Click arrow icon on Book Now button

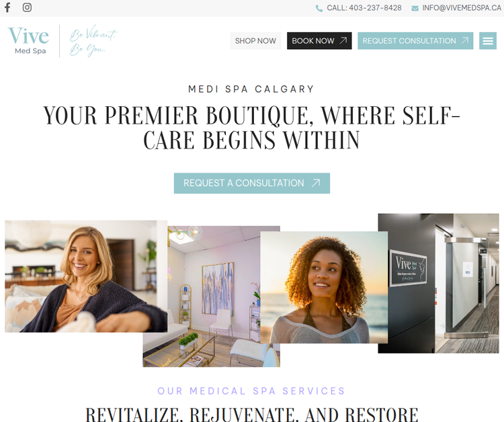pos(343,40)
